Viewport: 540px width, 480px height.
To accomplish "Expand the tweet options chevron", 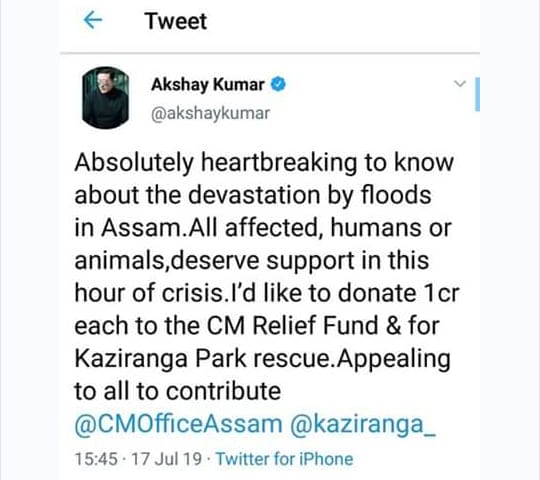I will [460, 83].
